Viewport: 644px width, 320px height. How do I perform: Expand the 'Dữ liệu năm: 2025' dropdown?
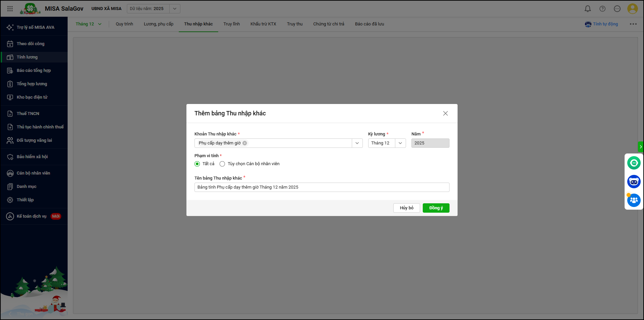coord(174,9)
